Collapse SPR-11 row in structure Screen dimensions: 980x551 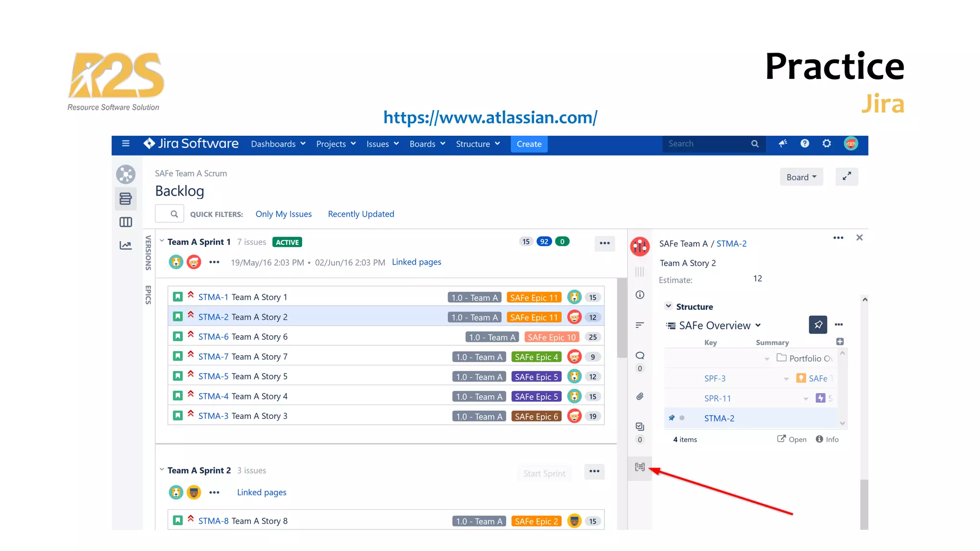point(806,399)
